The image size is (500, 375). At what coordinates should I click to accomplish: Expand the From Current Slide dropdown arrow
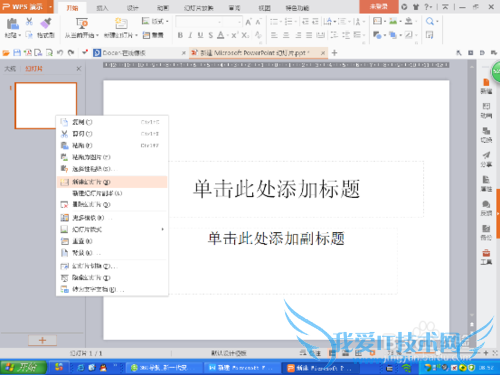tap(97, 35)
